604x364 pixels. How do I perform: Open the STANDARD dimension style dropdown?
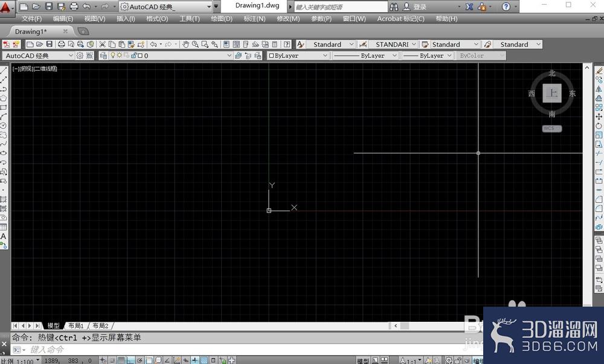point(393,44)
